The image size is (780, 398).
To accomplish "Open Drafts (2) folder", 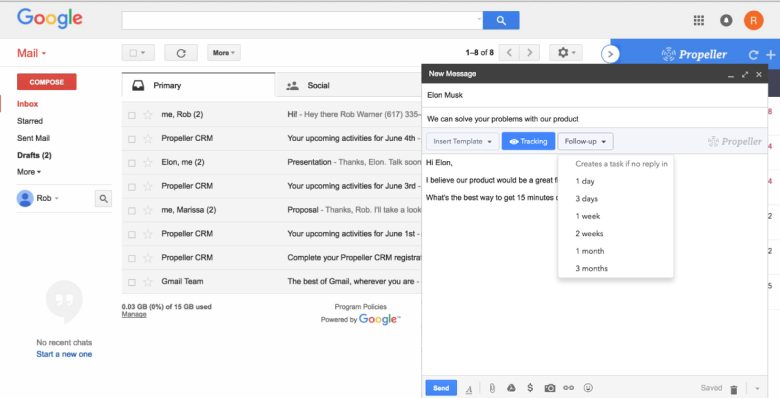I will pyautogui.click(x=34, y=155).
